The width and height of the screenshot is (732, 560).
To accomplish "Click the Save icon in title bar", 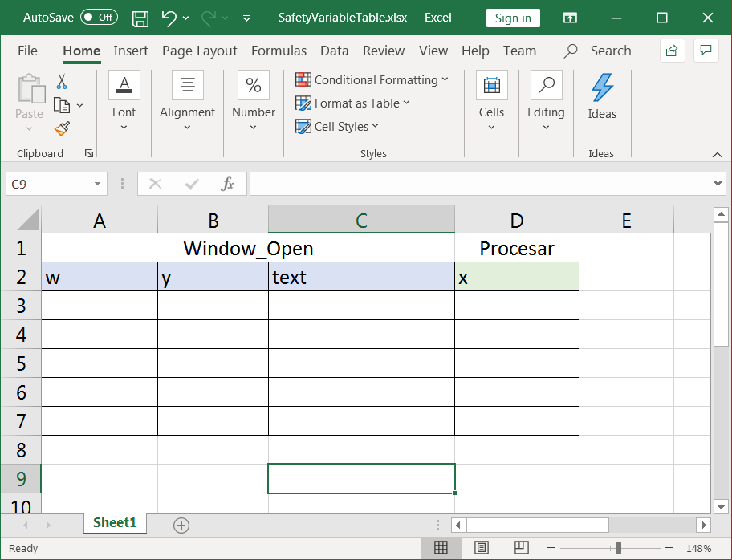I will coord(140,18).
